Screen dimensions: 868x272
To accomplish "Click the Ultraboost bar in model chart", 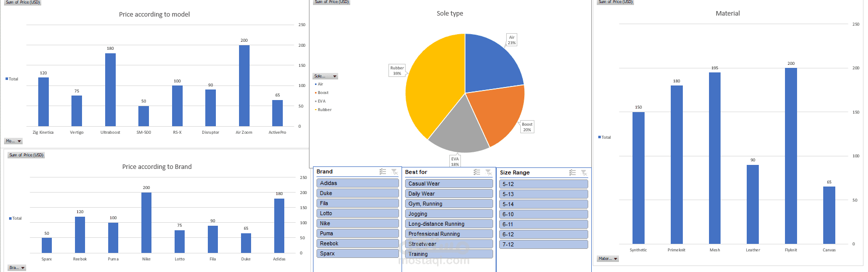I will [x=110, y=89].
